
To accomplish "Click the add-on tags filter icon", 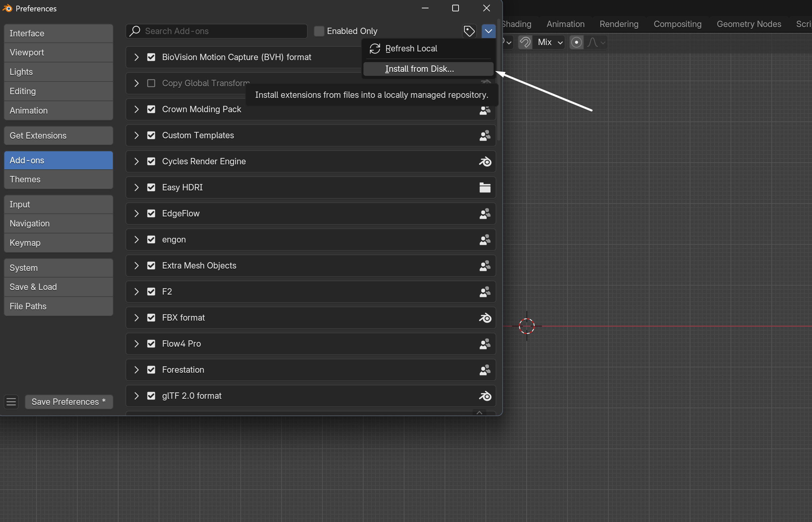I will coord(469,31).
